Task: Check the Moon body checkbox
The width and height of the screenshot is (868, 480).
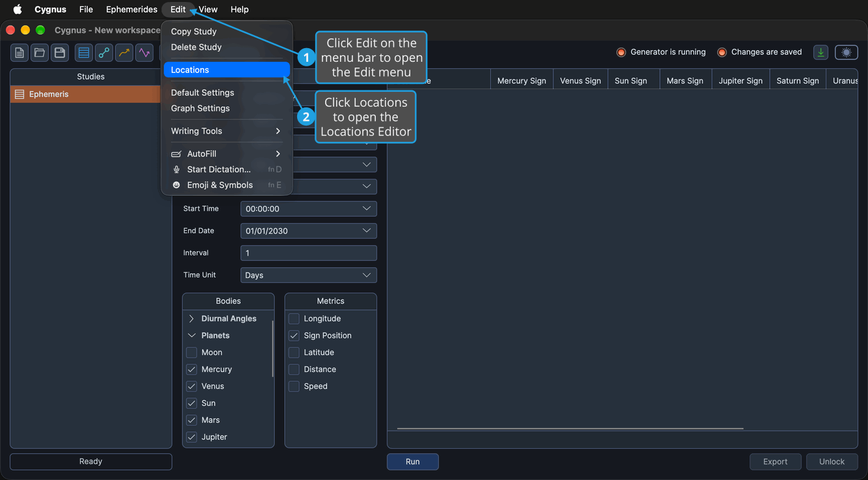Action: point(192,353)
